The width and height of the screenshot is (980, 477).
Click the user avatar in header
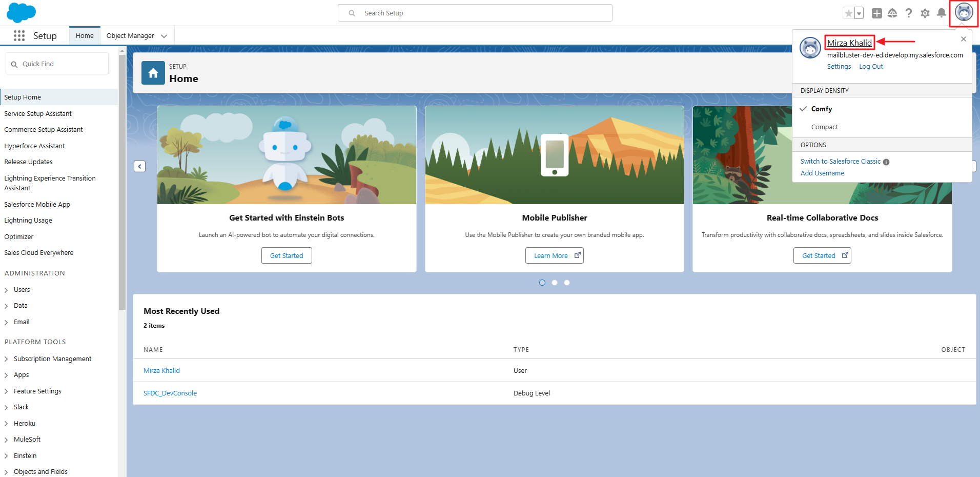pos(964,12)
